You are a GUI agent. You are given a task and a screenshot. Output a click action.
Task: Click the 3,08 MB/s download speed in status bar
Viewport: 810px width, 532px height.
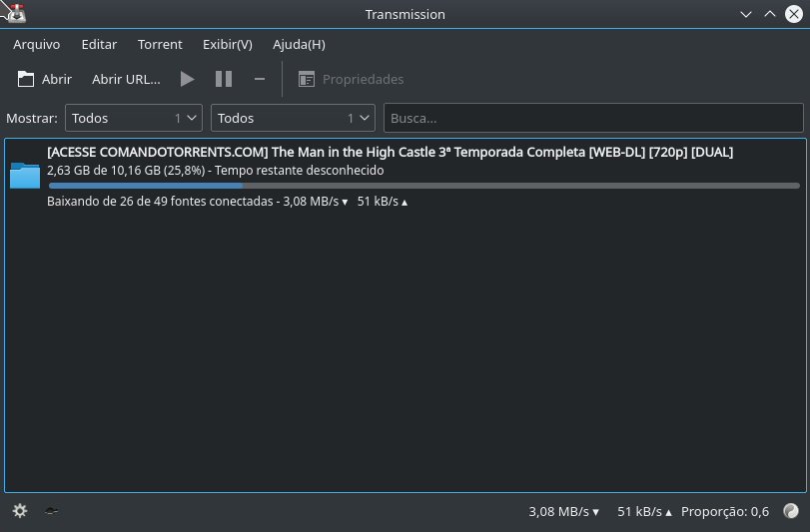click(x=563, y=511)
